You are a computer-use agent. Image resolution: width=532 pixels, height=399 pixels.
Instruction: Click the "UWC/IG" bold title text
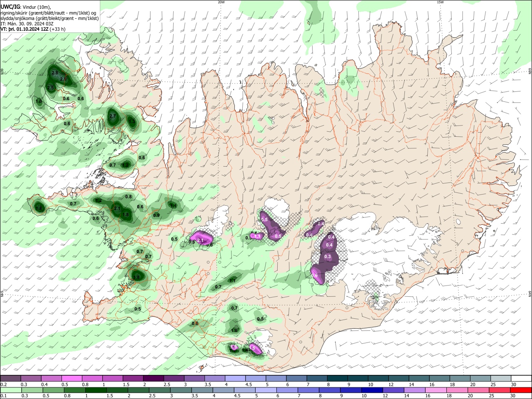[10, 7]
